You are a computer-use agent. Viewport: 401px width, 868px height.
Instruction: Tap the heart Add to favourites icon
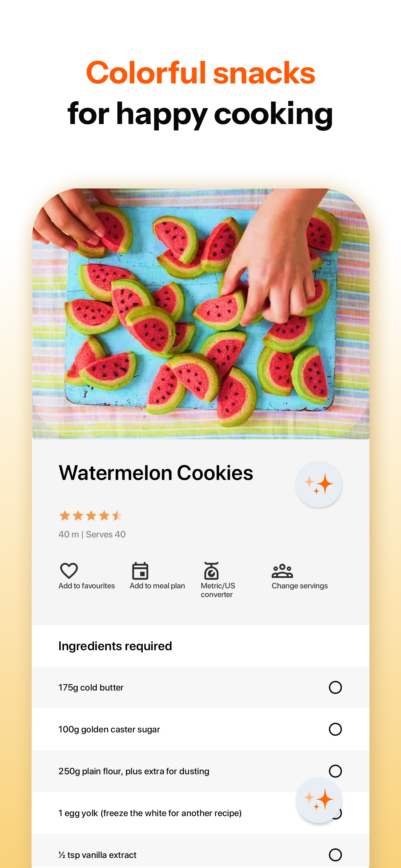click(69, 571)
